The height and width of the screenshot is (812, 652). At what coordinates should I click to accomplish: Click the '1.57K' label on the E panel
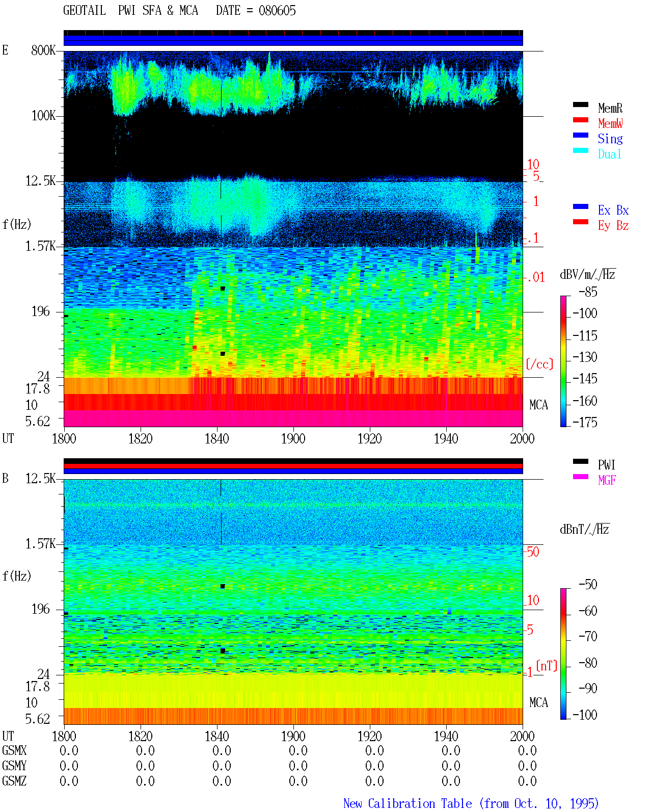click(41, 246)
